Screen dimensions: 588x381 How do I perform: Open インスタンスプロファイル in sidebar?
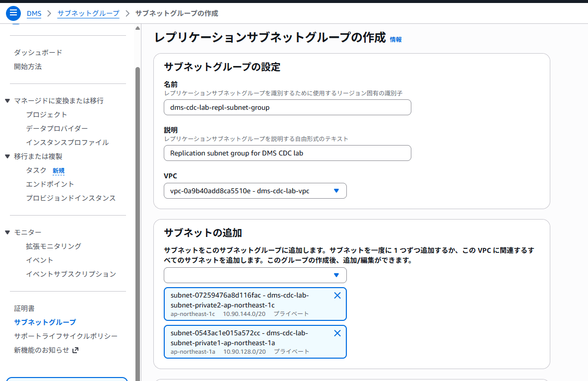coord(67,142)
